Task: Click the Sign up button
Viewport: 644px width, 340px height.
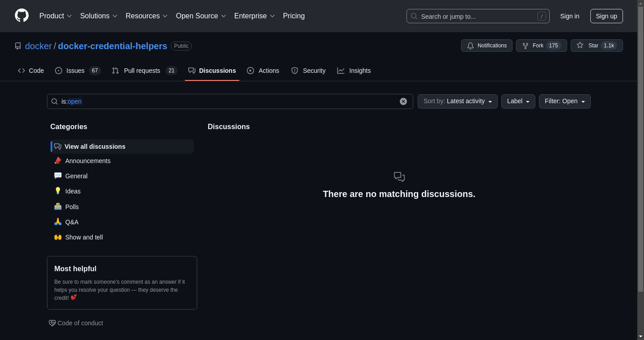Action: (x=606, y=16)
